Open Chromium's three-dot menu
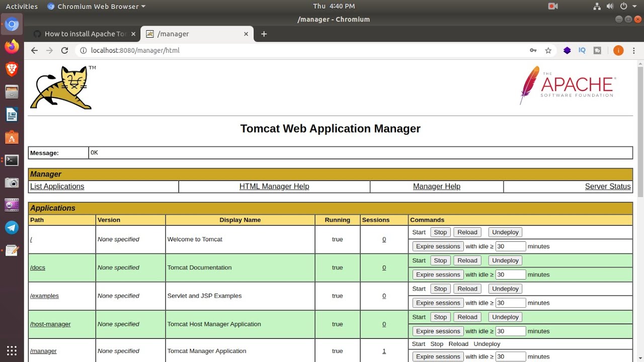Viewport: 644px width, 362px height. (633, 50)
